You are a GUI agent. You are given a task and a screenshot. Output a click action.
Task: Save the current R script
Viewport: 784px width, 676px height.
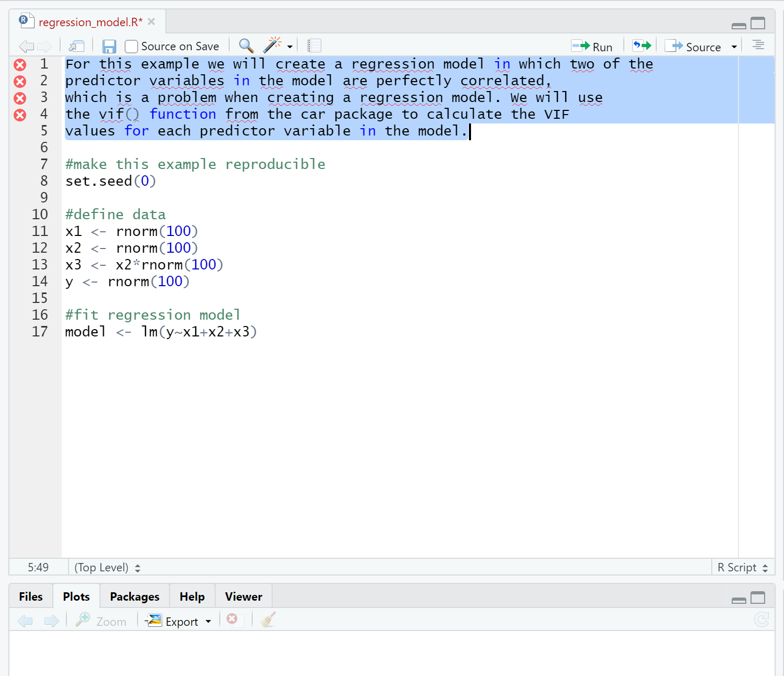point(109,47)
